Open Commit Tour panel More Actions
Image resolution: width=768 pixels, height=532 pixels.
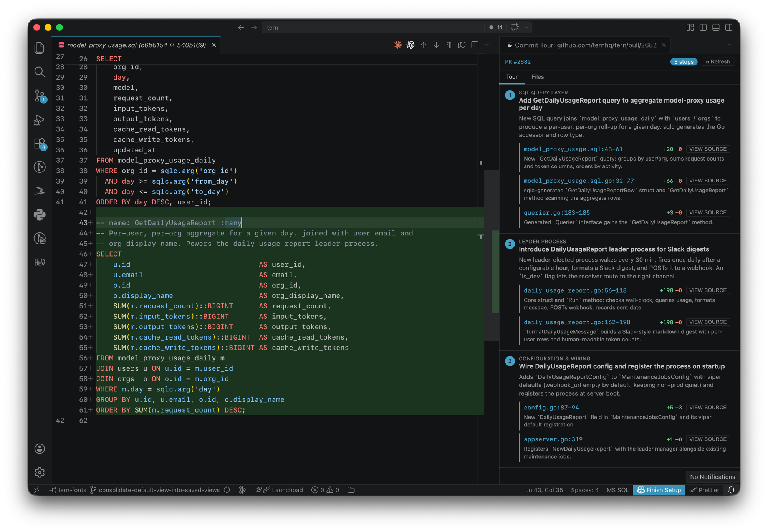(728, 45)
